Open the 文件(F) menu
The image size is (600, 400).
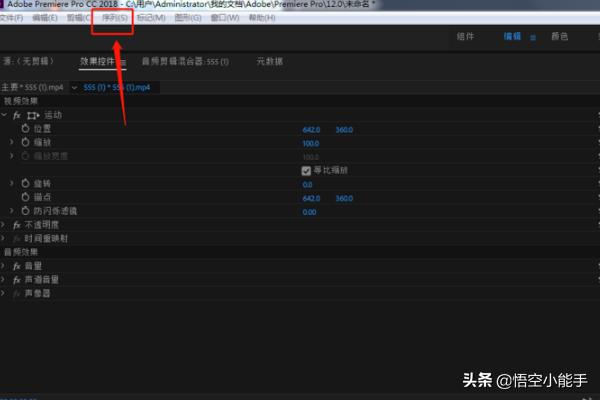coord(11,18)
